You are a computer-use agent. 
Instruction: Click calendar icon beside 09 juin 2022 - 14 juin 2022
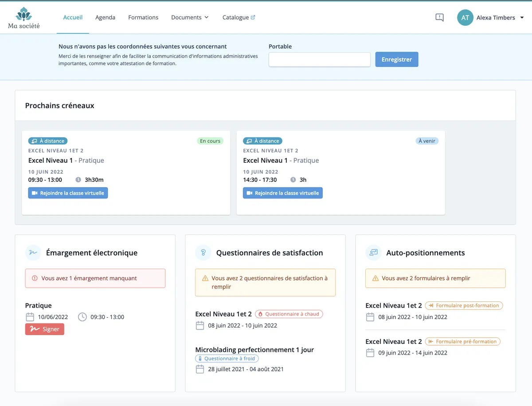click(370, 353)
